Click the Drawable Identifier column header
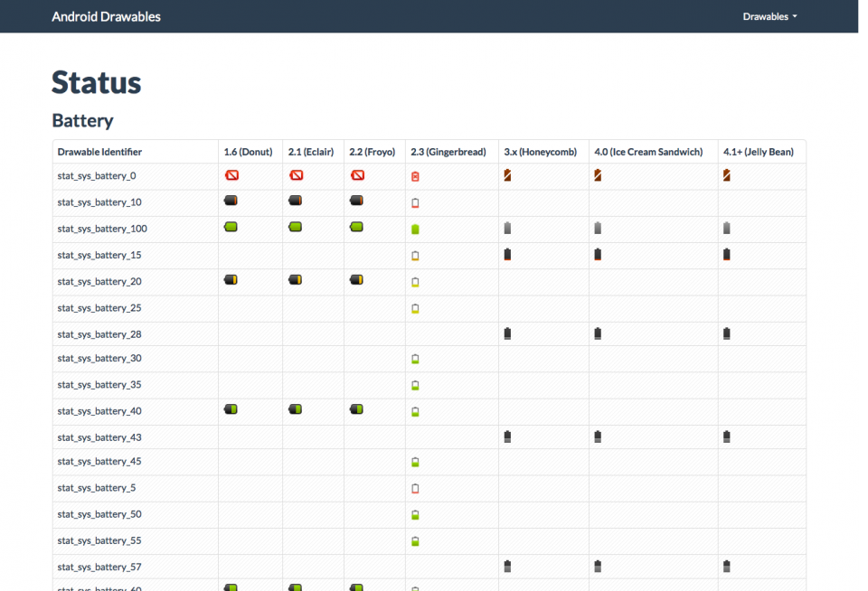868x591 pixels. point(99,152)
